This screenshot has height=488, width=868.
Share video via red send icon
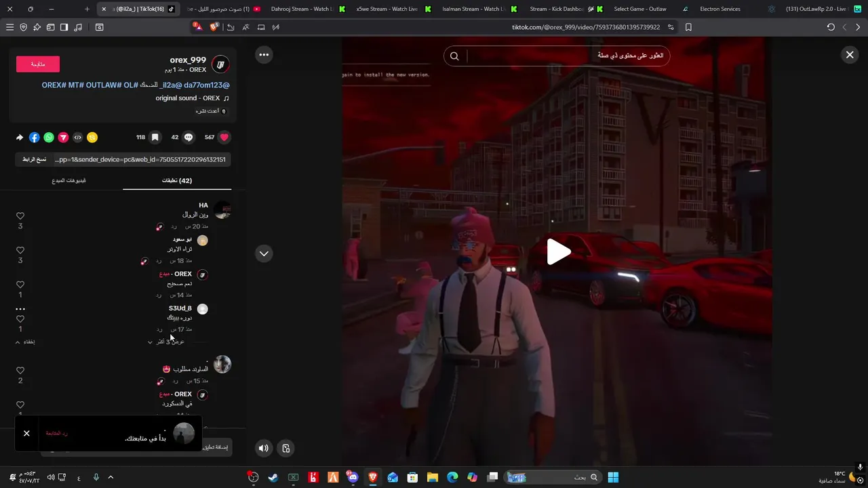coord(63,138)
